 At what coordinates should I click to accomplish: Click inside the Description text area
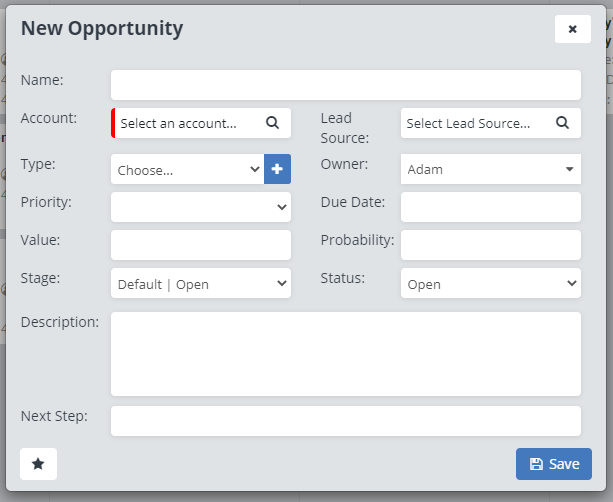click(x=345, y=353)
